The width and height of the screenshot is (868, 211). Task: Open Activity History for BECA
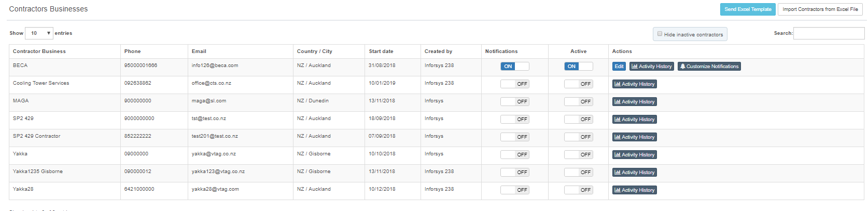point(651,67)
